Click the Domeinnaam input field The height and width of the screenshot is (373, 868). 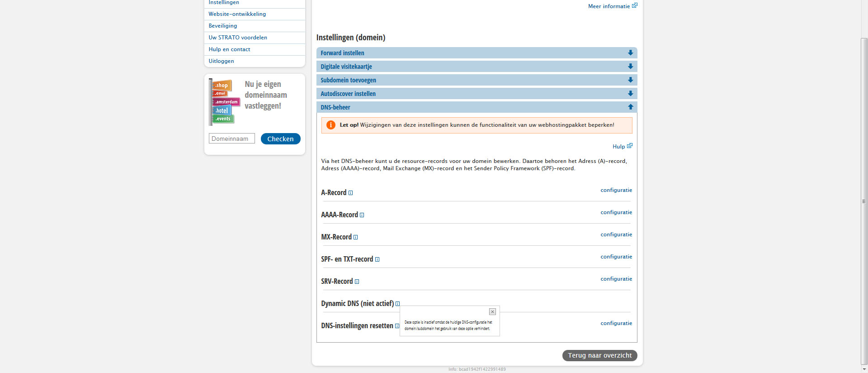(232, 139)
